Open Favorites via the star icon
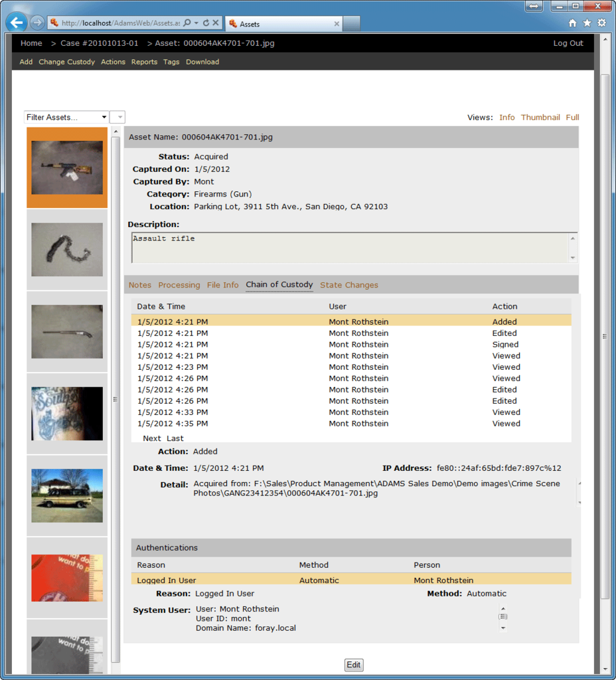This screenshot has height=680, width=616. (x=587, y=22)
